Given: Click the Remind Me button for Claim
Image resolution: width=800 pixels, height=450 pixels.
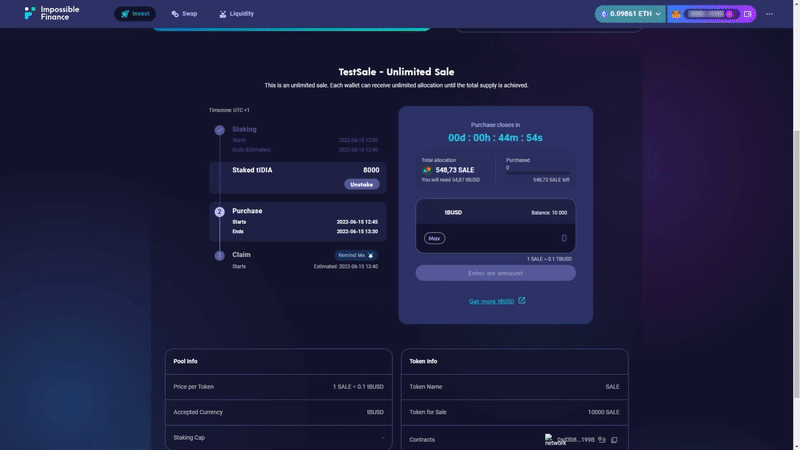Looking at the screenshot, I should click(x=356, y=255).
